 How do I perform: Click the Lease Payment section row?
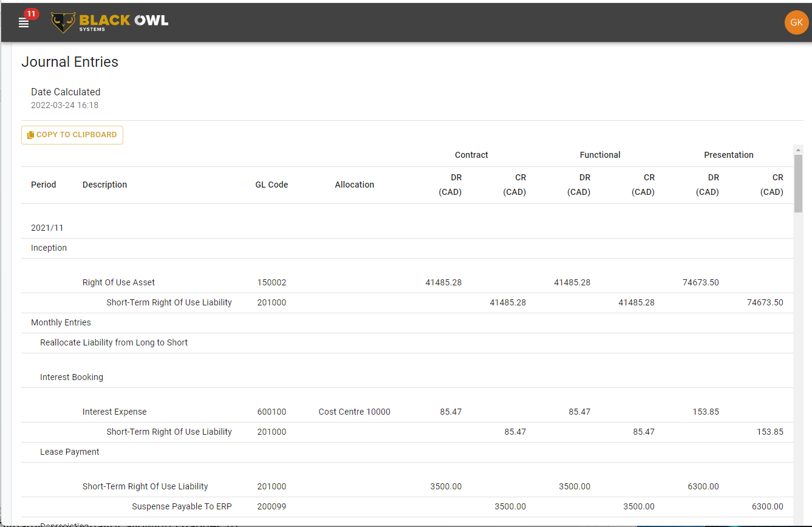click(x=70, y=452)
